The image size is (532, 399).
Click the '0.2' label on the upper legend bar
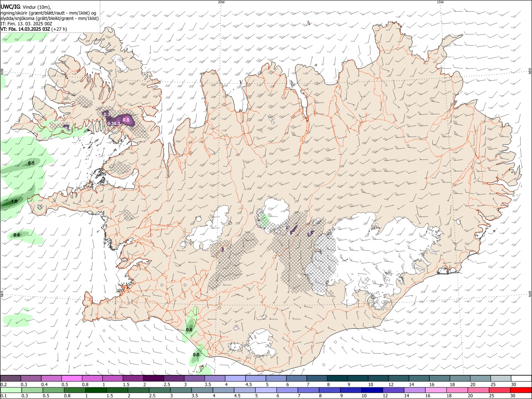[3, 384]
